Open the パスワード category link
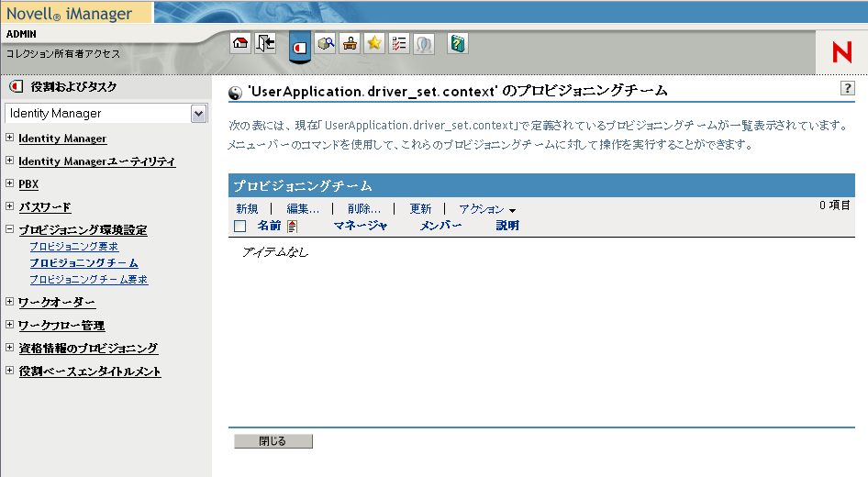The width and height of the screenshot is (868, 477). point(45,207)
